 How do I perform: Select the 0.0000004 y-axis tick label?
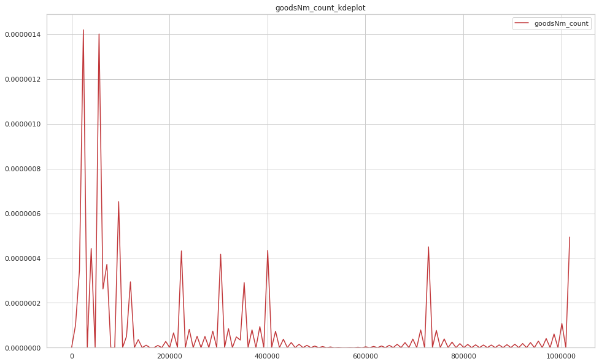point(23,258)
